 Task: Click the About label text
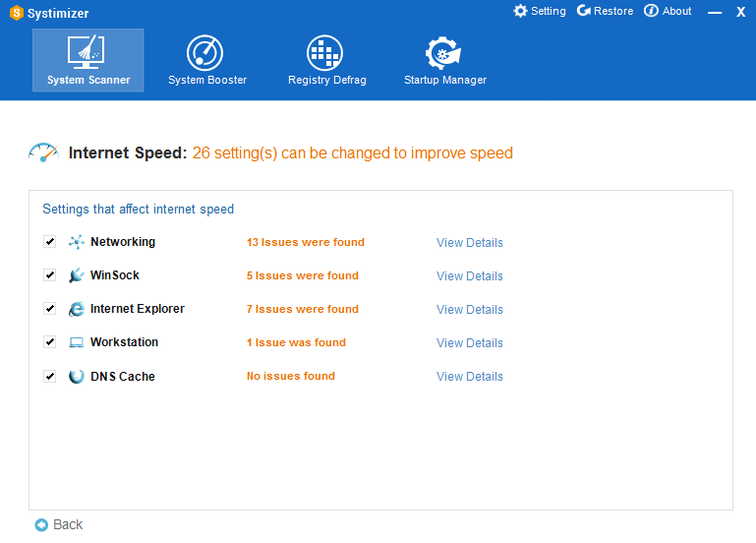pyautogui.click(x=676, y=11)
